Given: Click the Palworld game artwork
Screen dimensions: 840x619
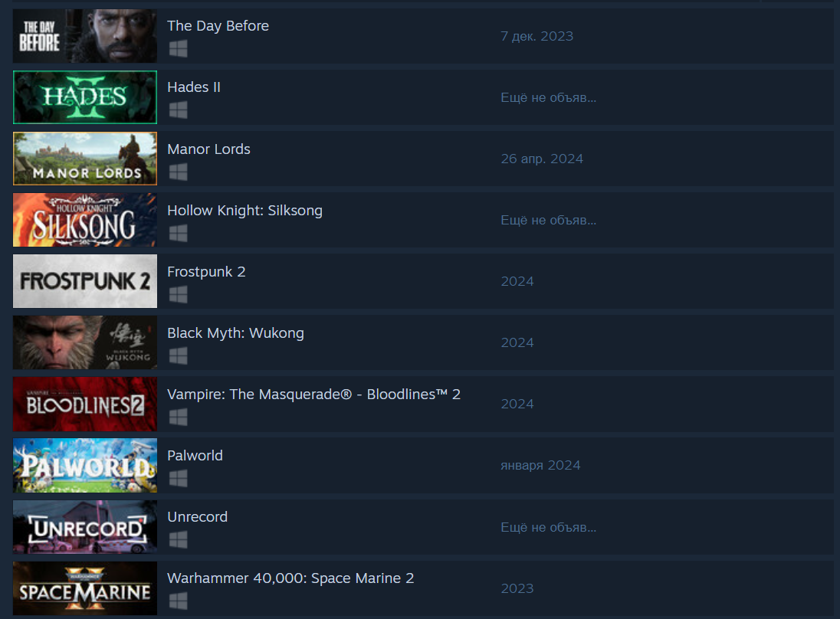Looking at the screenshot, I should (x=85, y=465).
